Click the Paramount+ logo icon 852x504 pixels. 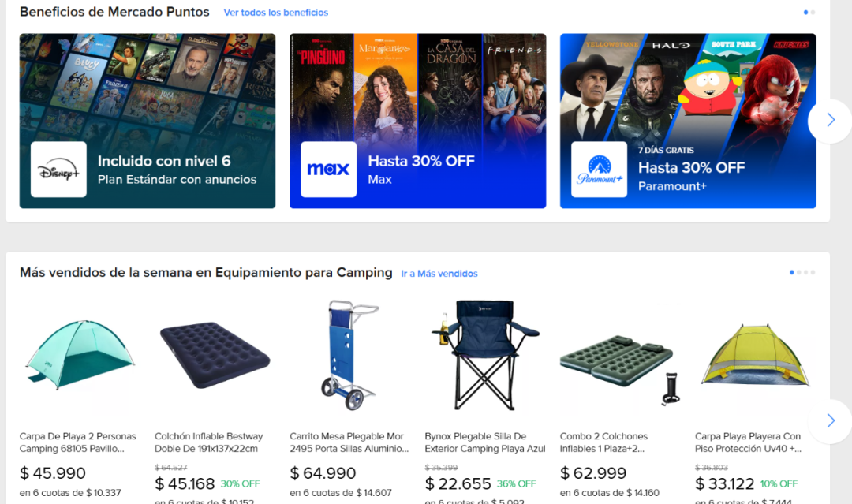[599, 170]
